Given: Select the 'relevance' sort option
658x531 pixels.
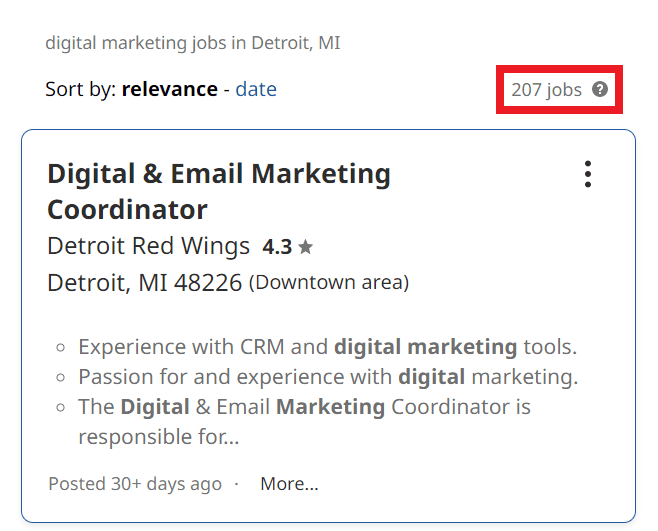Looking at the screenshot, I should tap(170, 89).
